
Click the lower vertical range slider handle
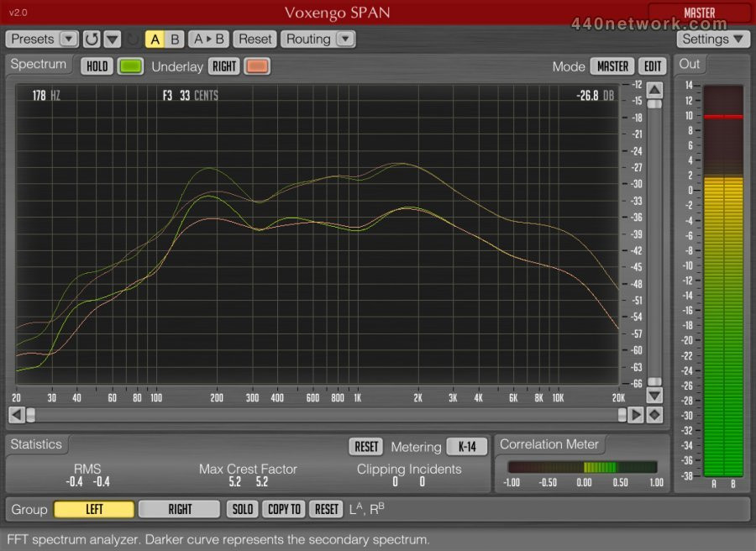click(654, 381)
